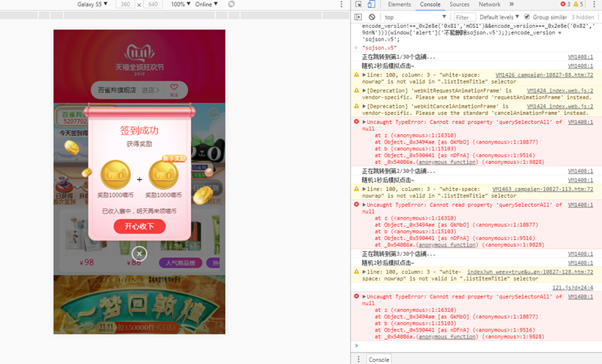The height and width of the screenshot is (364, 602).
Task: Uncheck the Group similar checkbox
Action: [527, 17]
